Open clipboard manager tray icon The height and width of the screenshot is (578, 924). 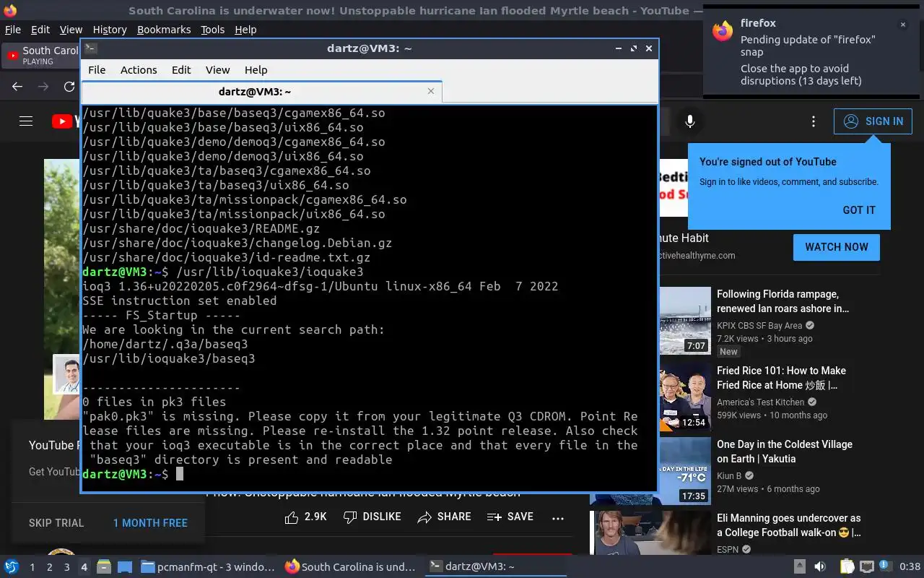click(x=847, y=566)
